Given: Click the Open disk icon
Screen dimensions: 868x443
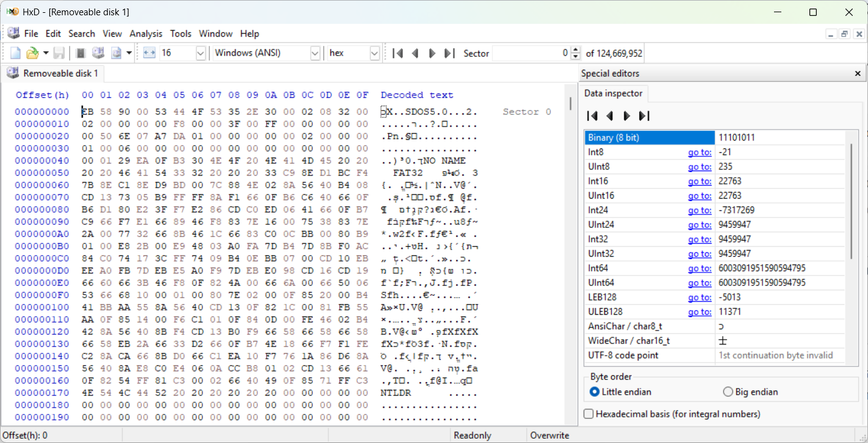Looking at the screenshot, I should 98,53.
